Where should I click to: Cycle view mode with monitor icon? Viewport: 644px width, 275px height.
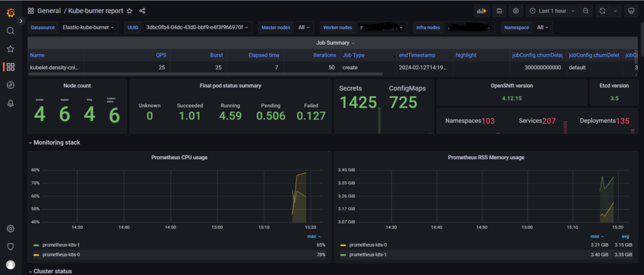tap(631, 11)
